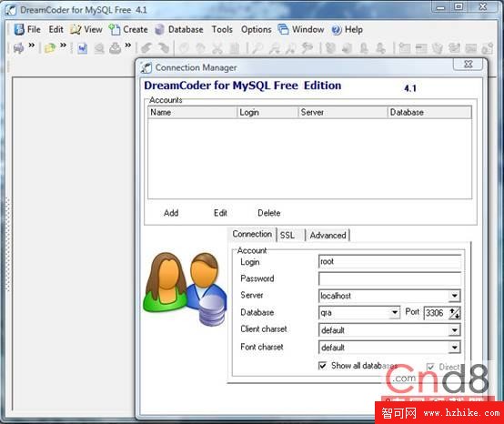Image resolution: width=504 pixels, height=424 pixels.
Task: Click the empty Password field
Action: (389, 278)
